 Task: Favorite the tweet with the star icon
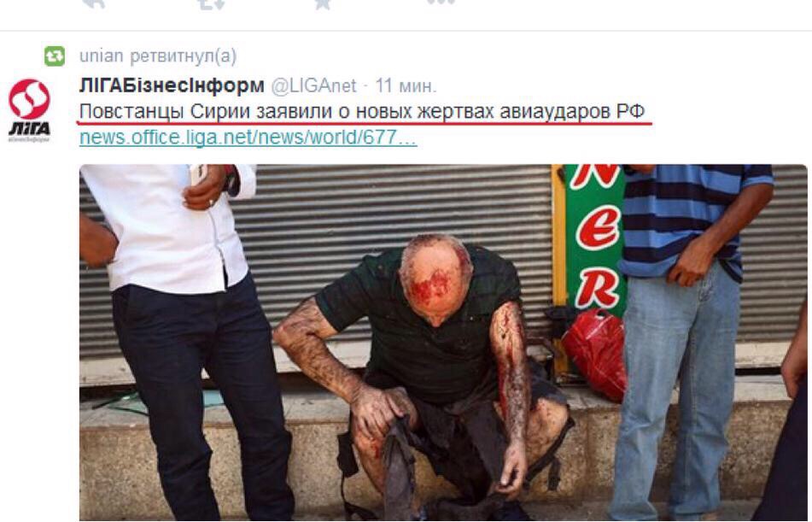click(x=322, y=4)
